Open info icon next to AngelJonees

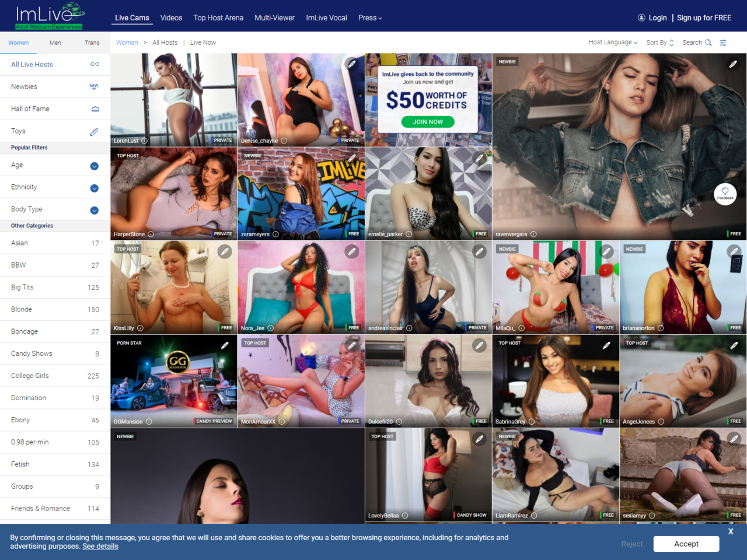661,422
